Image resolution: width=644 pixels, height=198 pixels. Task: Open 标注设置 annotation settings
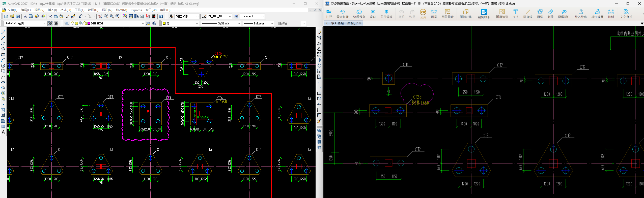click(597, 14)
